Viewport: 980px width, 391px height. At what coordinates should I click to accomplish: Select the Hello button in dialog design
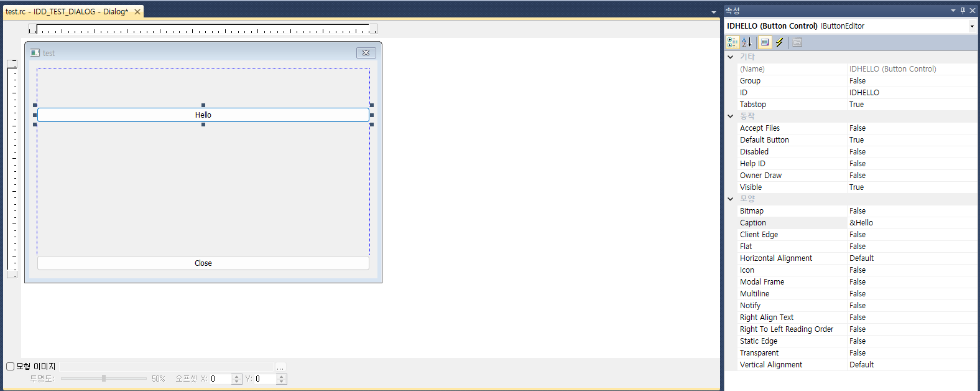pyautogui.click(x=203, y=115)
